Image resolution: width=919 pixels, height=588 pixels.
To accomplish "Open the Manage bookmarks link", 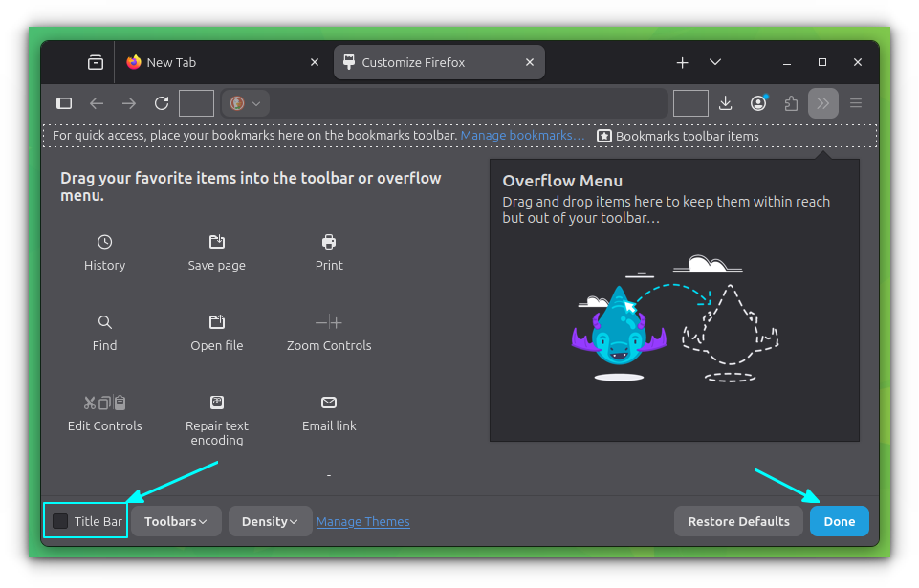I will [523, 136].
